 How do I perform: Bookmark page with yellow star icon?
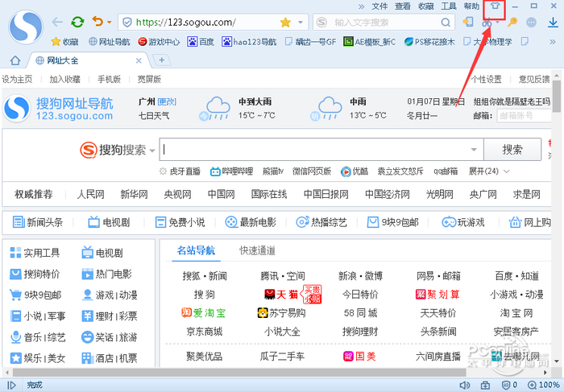(x=285, y=23)
